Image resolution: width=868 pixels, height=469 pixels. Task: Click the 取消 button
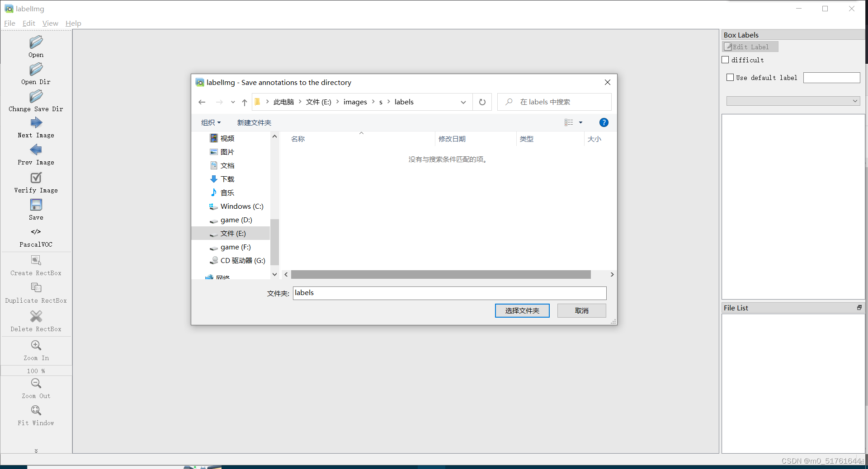coord(581,310)
